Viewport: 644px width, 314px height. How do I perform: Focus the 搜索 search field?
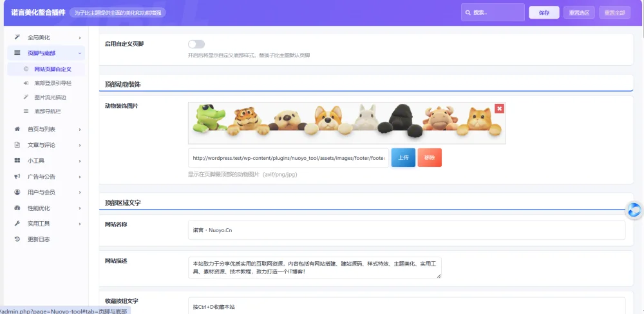point(493,12)
